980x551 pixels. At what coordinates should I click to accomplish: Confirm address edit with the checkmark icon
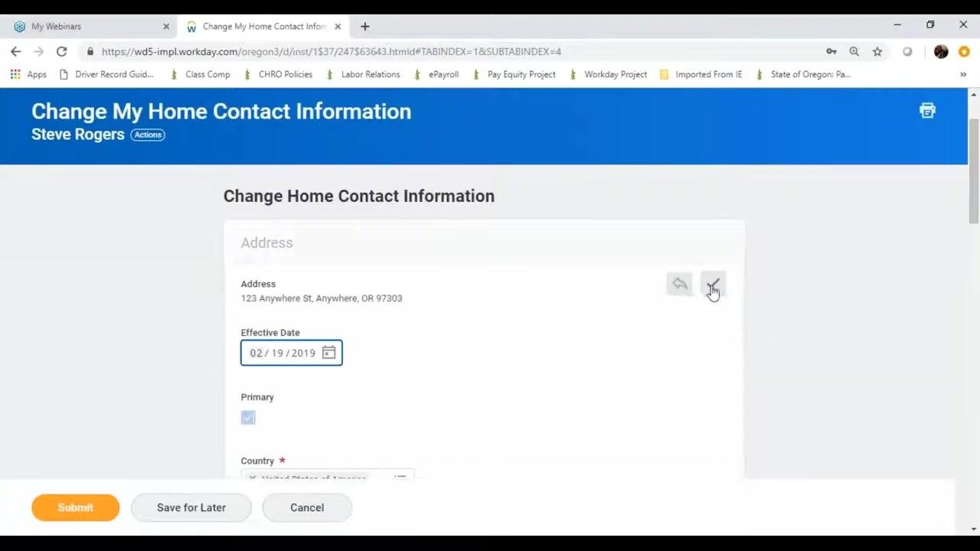[713, 285]
